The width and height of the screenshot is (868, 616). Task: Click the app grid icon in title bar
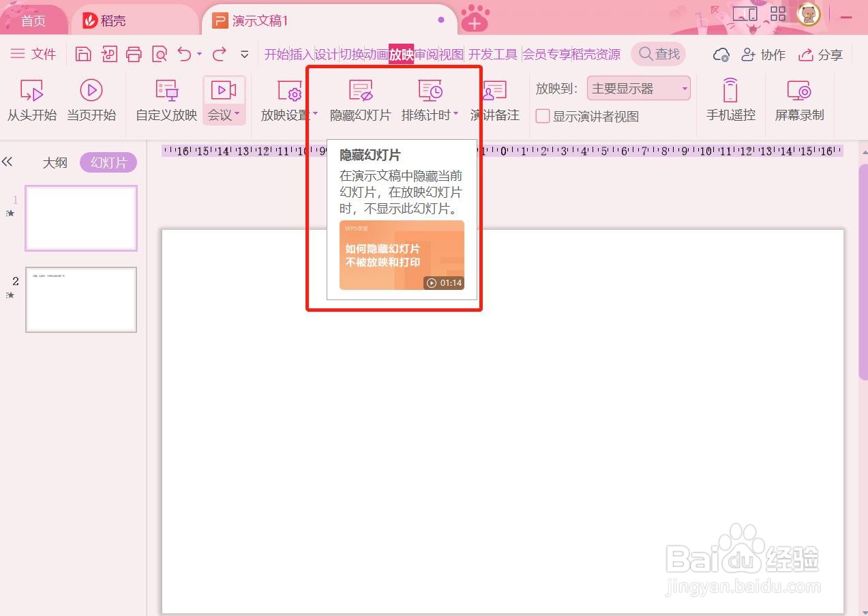pyautogui.click(x=778, y=14)
